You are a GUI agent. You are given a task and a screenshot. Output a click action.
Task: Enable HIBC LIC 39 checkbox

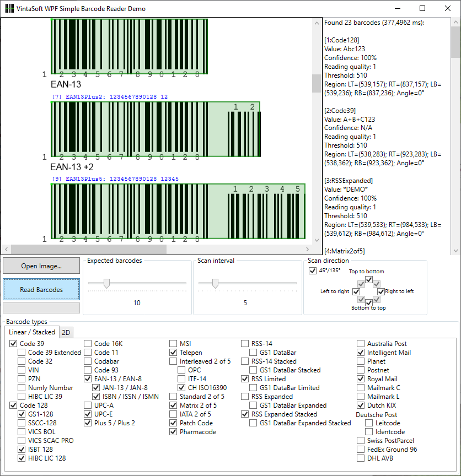click(22, 396)
